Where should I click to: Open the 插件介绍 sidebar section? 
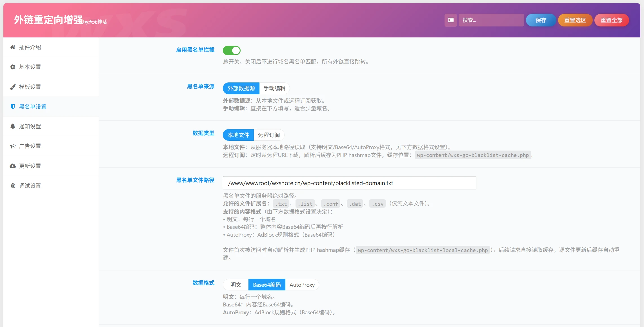tap(51, 47)
